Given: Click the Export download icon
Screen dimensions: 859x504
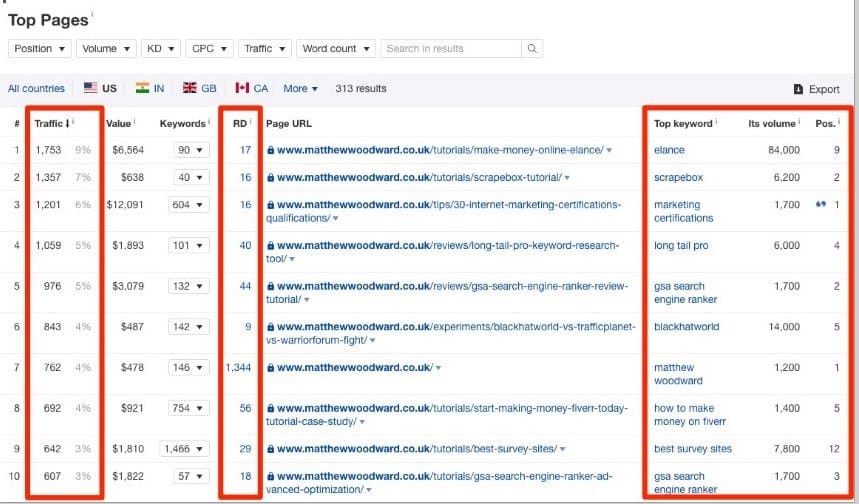Looking at the screenshot, I should [798, 89].
